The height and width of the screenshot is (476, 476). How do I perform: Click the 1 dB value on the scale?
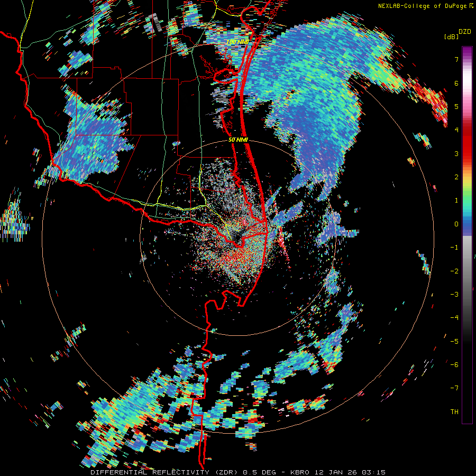point(456,200)
